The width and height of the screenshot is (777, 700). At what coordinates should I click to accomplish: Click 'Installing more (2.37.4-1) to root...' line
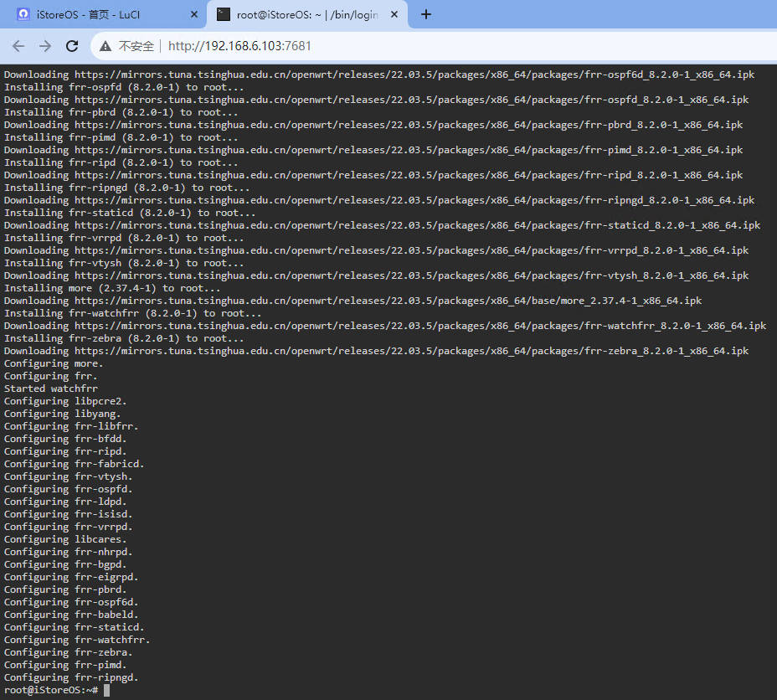[112, 288]
